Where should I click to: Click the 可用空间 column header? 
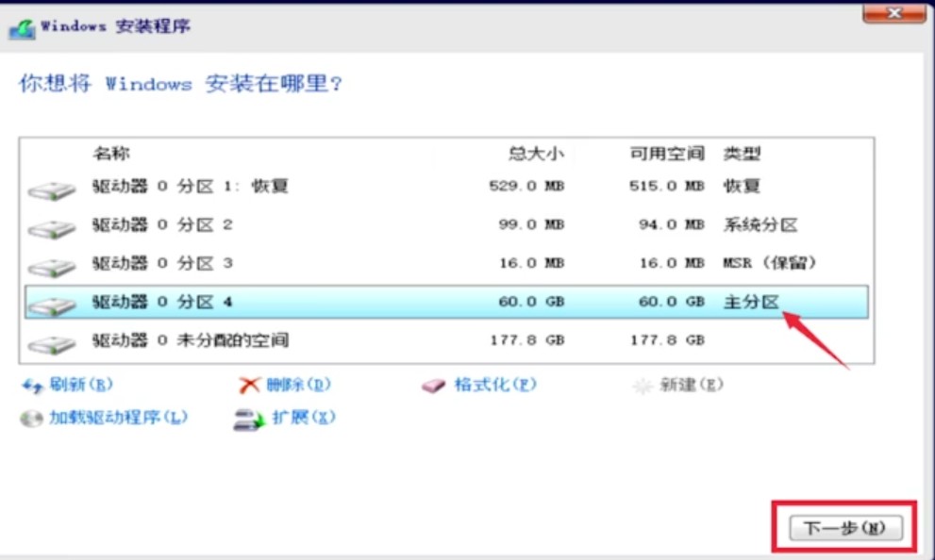pos(667,154)
